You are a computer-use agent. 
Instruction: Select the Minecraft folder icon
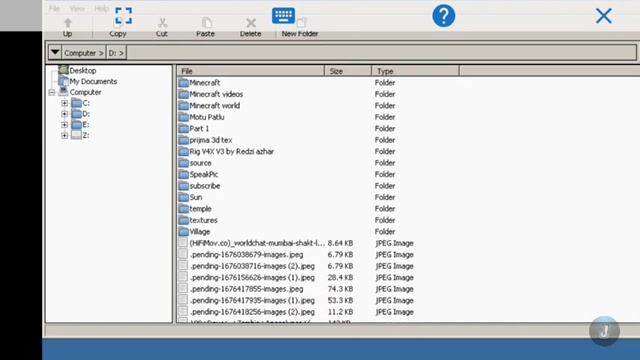184,83
